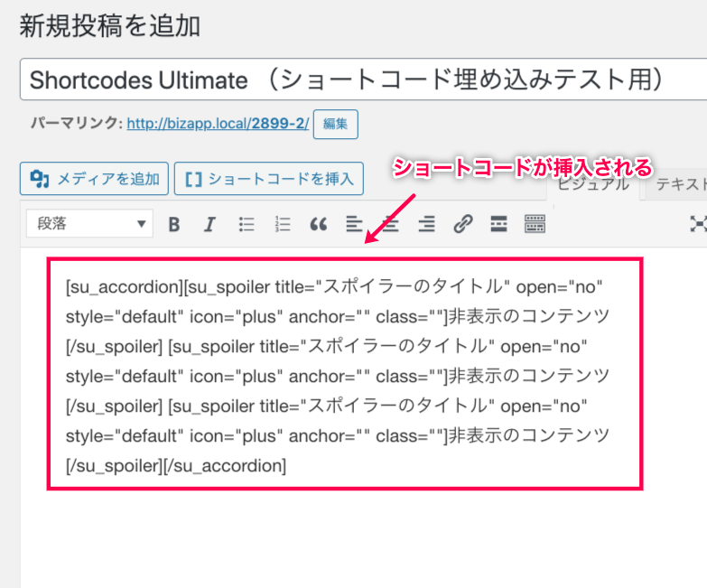Insert a numbered list
Screen dimensions: 707x588
coord(283,224)
